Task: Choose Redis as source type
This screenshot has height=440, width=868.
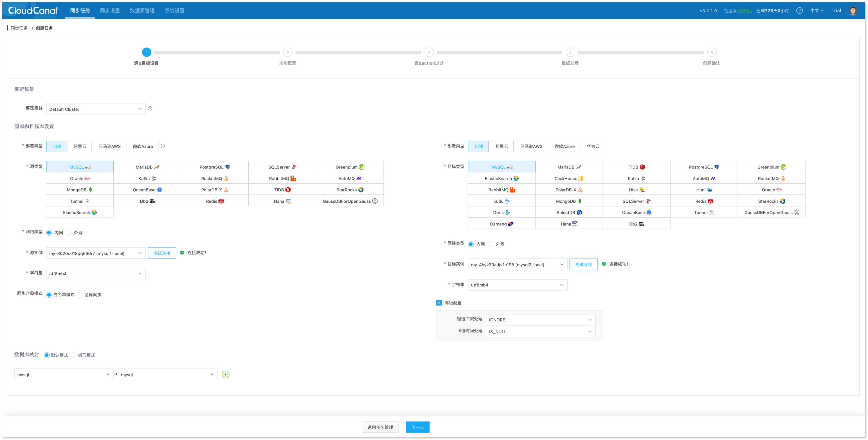Action: click(x=214, y=201)
